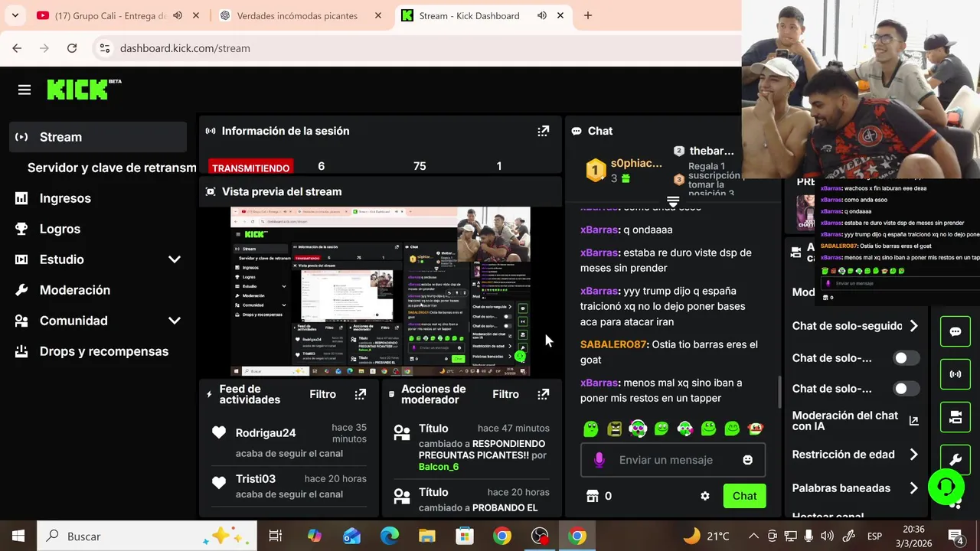View site information for dashboard.kick.com
The height and width of the screenshot is (551, 980).
click(x=105, y=48)
